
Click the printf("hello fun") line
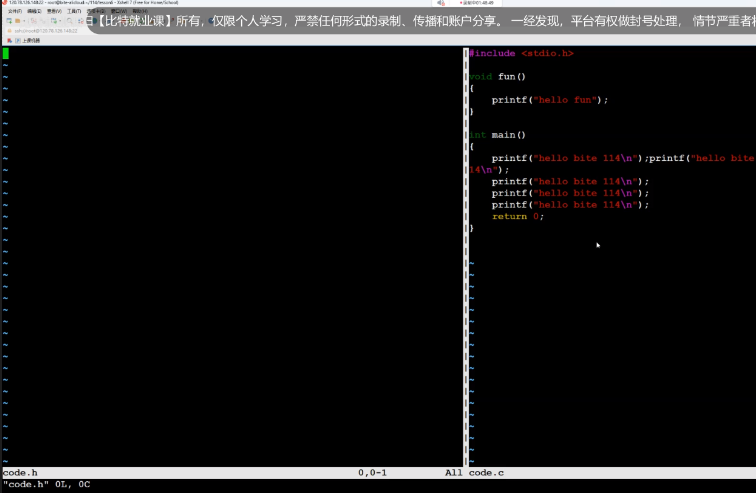(549, 100)
